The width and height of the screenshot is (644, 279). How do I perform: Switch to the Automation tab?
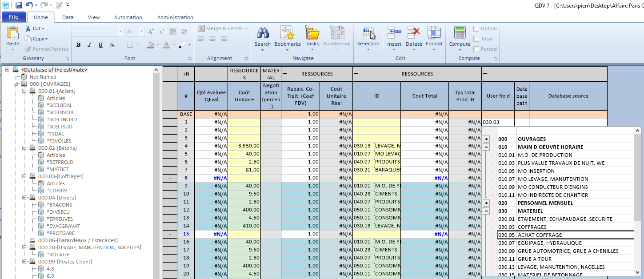coord(128,17)
